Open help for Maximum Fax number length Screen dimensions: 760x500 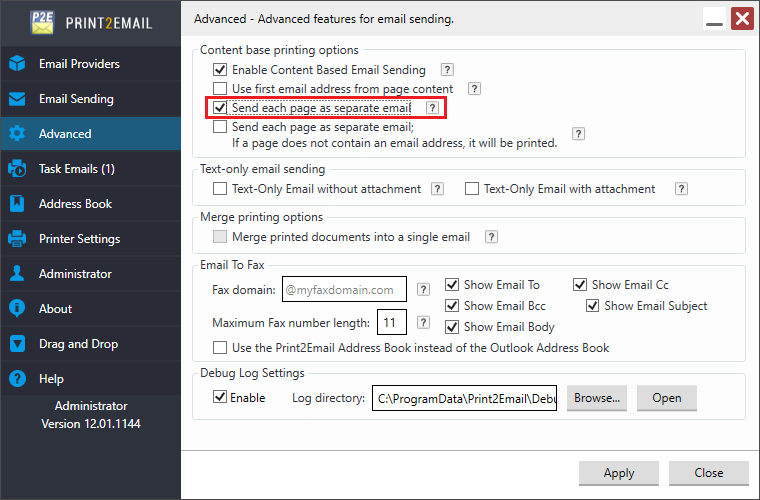[423, 322]
